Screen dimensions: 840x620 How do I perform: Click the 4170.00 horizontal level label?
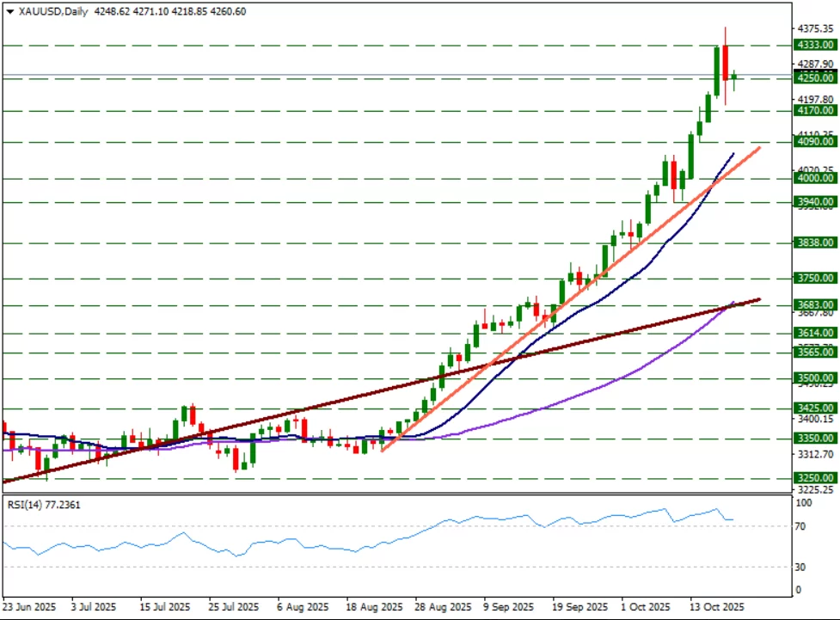(813, 111)
